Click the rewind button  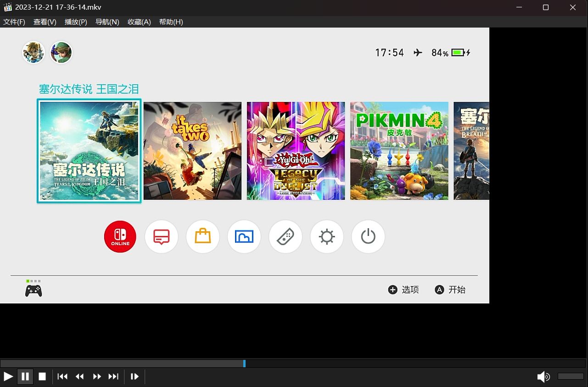(79, 376)
